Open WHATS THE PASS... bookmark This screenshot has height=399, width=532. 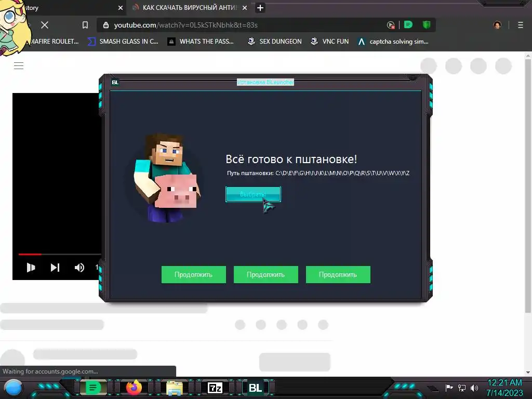tap(201, 42)
